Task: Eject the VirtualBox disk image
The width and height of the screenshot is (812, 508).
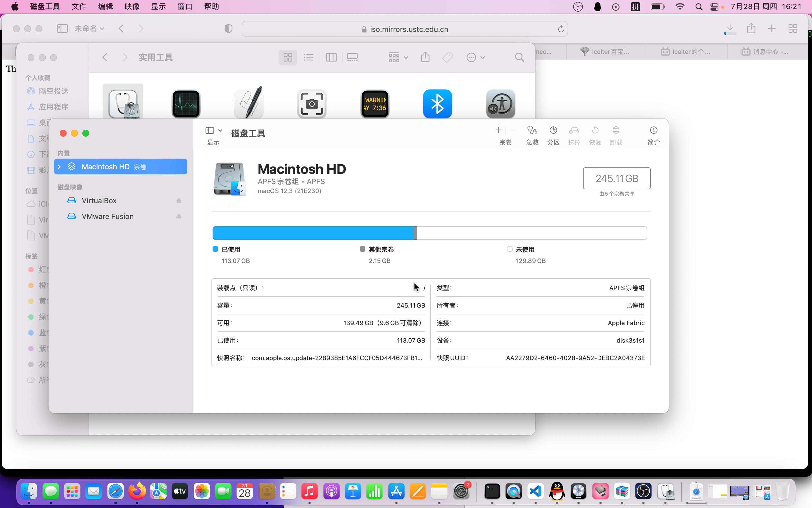Action: [179, 201]
